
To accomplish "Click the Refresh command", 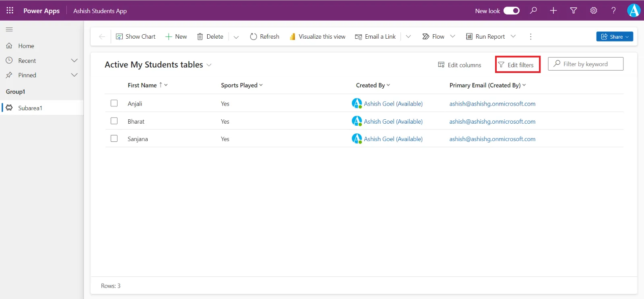I will click(264, 37).
